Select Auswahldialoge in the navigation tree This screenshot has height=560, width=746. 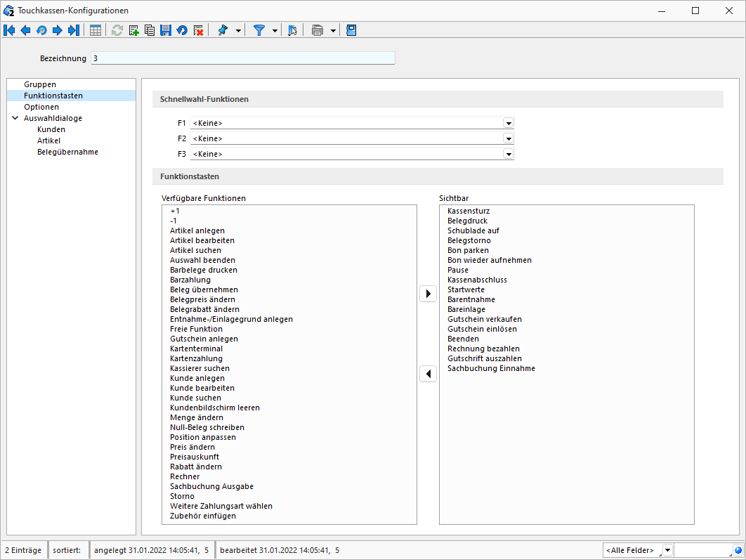click(53, 118)
